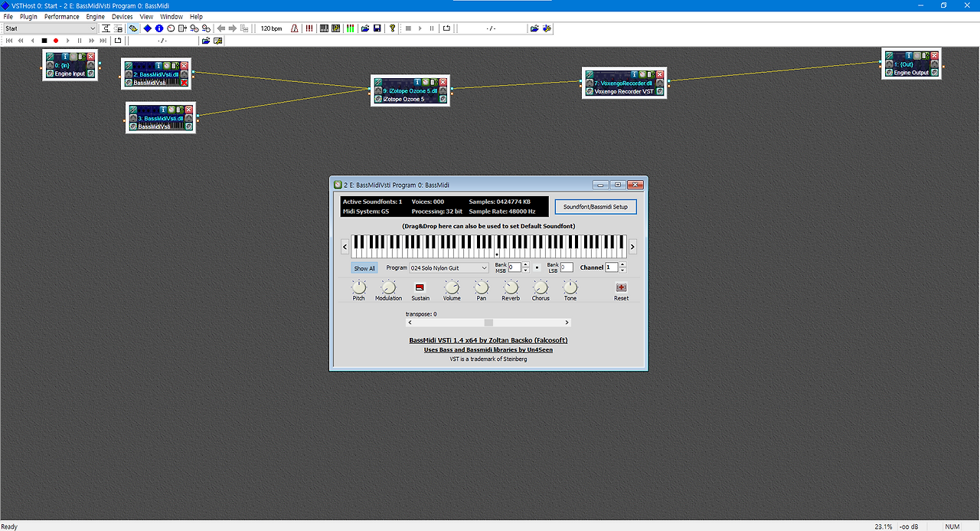Toggle the small square between Bank MSB and LSB
The width and height of the screenshot is (980, 531).
pyautogui.click(x=537, y=267)
